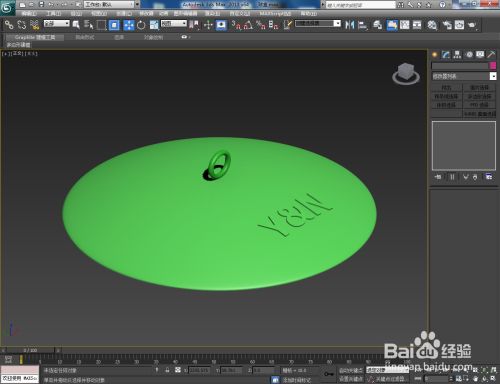Open the Create command panel tab
The height and width of the screenshot is (384, 500).
(435, 55)
